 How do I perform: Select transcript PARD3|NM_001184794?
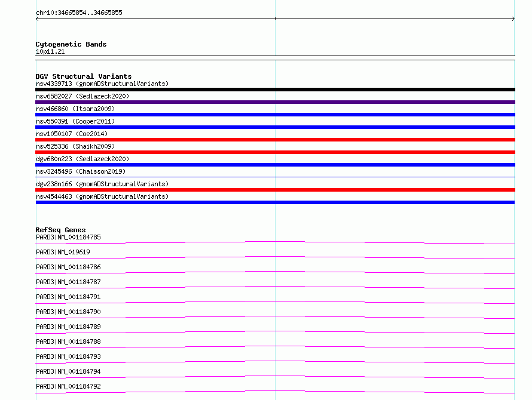(68, 371)
